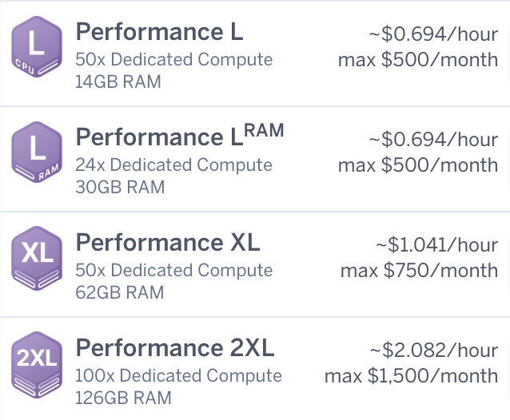This screenshot has width=510, height=420.
Task: Click the 30GB RAM text
Action: tap(120, 187)
